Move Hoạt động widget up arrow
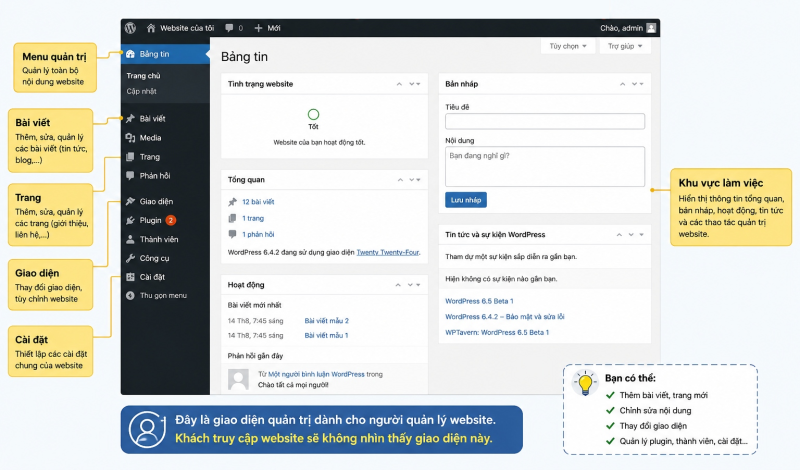The width and height of the screenshot is (800, 470). pyautogui.click(x=398, y=285)
